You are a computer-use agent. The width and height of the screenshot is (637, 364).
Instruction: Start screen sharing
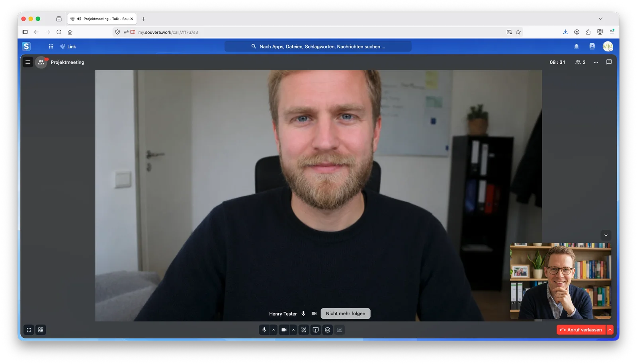tap(316, 330)
